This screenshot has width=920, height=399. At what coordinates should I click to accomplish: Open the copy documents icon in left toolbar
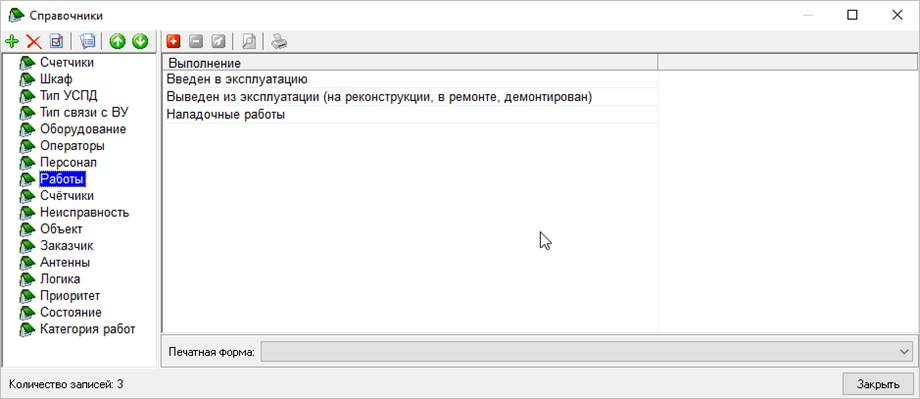(87, 42)
